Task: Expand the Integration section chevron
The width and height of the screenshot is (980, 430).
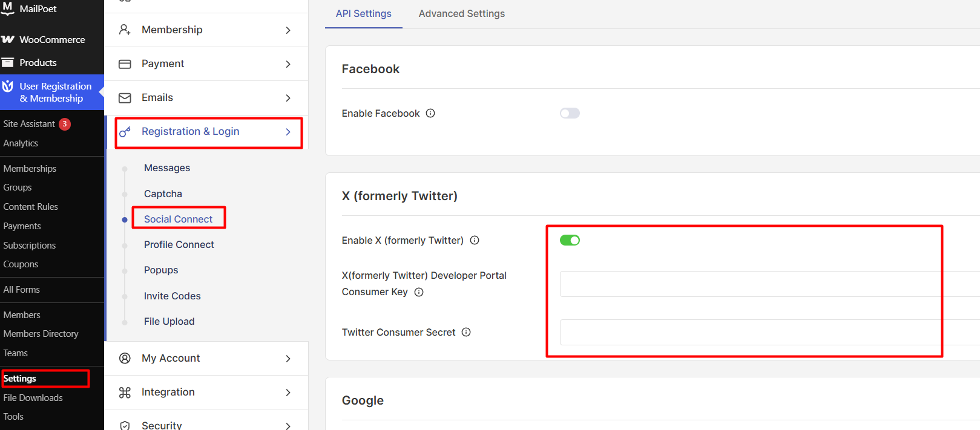Action: [288, 393]
